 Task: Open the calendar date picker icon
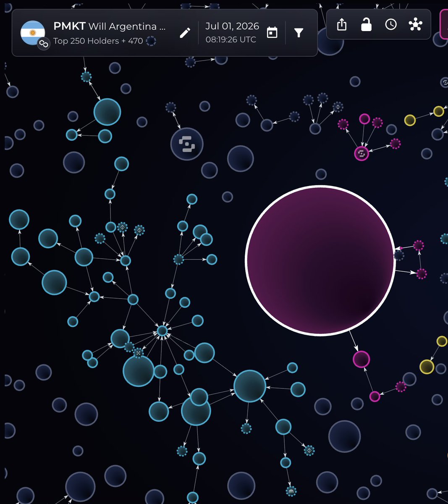pos(272,32)
